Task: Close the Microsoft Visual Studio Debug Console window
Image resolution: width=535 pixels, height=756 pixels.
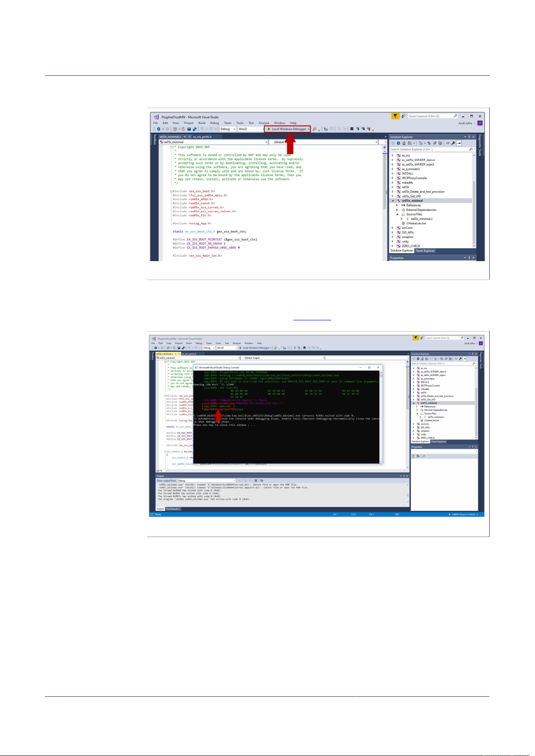Action: click(x=378, y=367)
